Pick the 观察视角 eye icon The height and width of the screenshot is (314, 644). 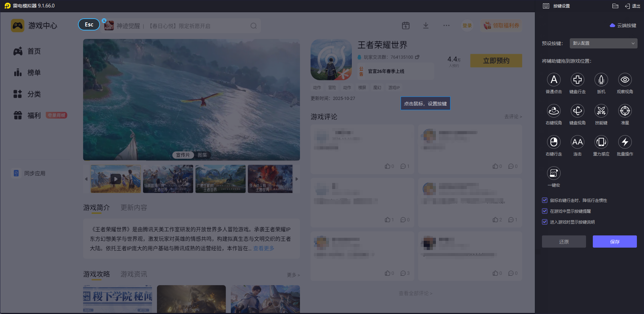[x=625, y=80]
